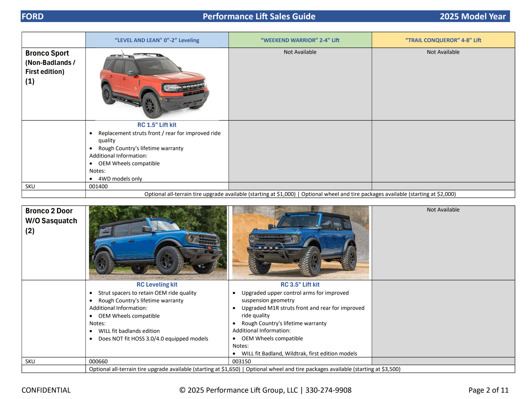Click the SKU value 000660
Viewport: 532px width, 399px height.
pyautogui.click(x=98, y=362)
